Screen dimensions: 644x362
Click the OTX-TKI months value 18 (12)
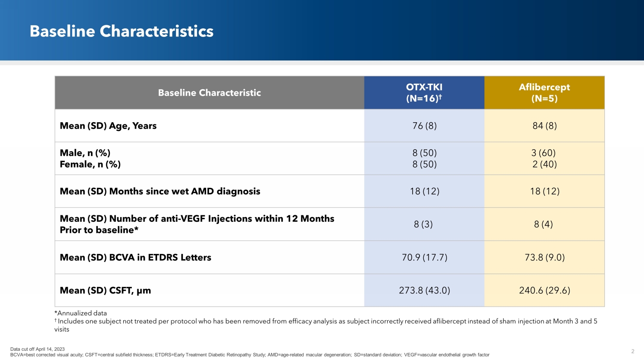click(x=425, y=191)
